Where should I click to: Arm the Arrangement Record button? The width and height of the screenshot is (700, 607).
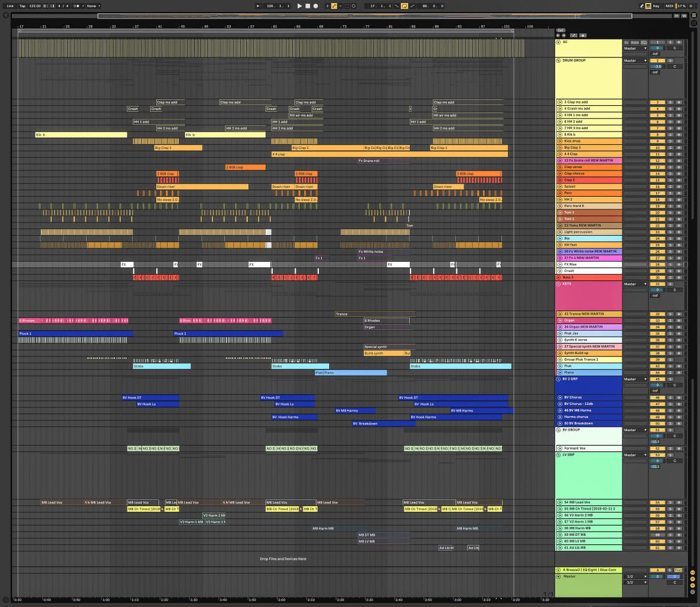pos(316,6)
